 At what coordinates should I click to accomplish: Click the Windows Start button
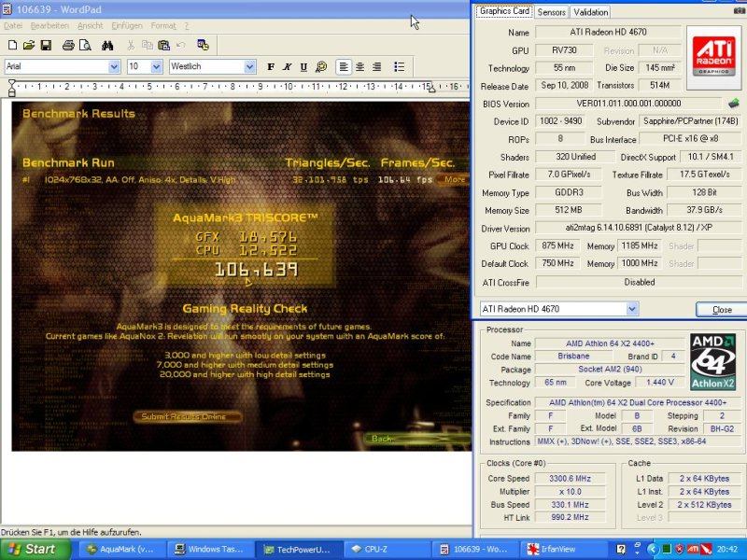point(35,549)
